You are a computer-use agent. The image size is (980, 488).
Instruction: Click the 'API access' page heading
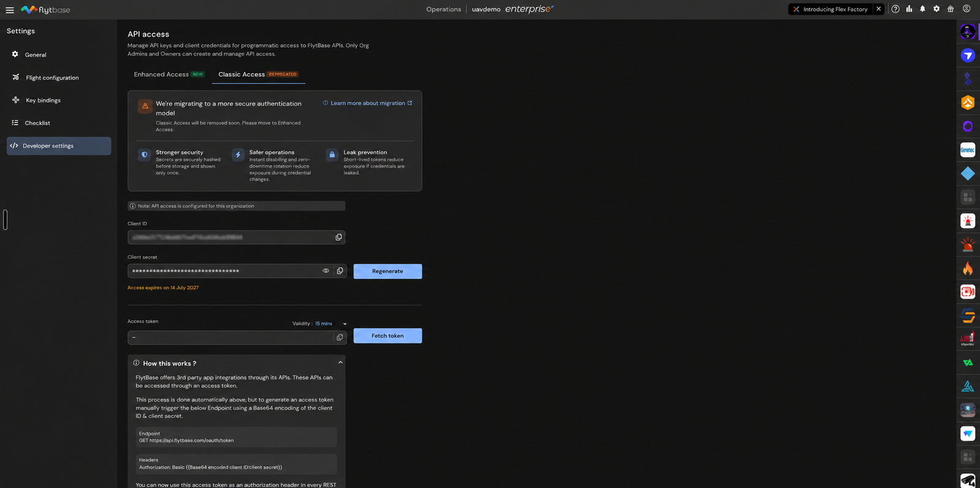[x=148, y=34]
